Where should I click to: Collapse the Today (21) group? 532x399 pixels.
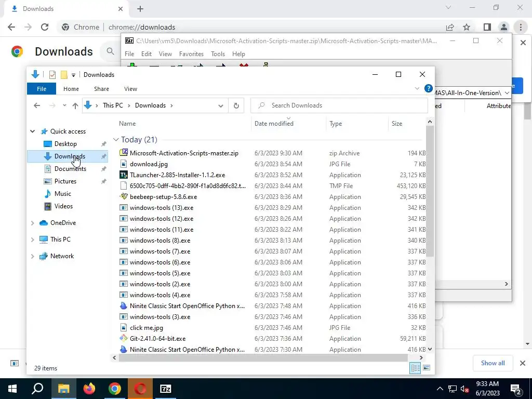[x=116, y=139]
